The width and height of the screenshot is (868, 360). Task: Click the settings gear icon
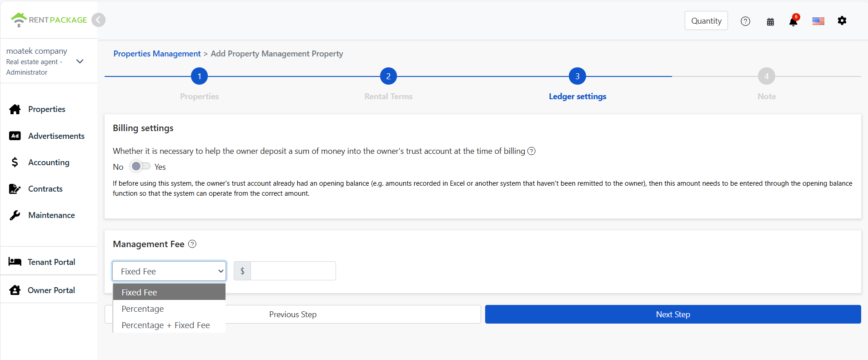pyautogui.click(x=842, y=21)
